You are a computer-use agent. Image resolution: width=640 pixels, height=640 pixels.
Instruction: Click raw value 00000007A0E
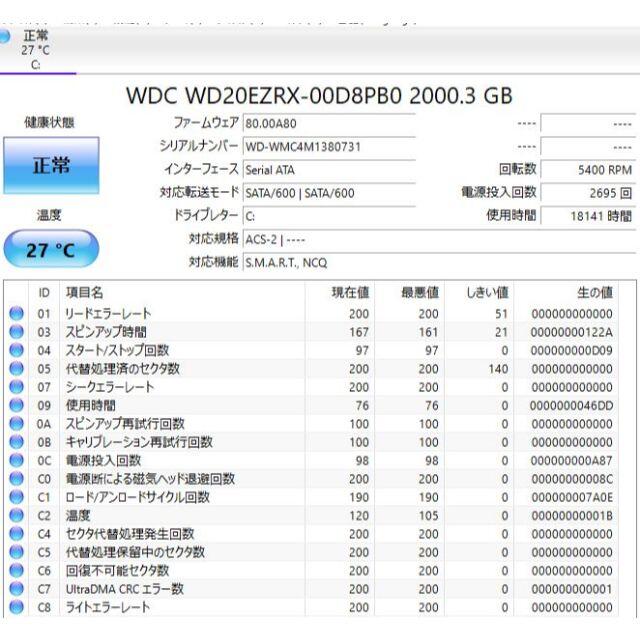pyautogui.click(x=572, y=497)
